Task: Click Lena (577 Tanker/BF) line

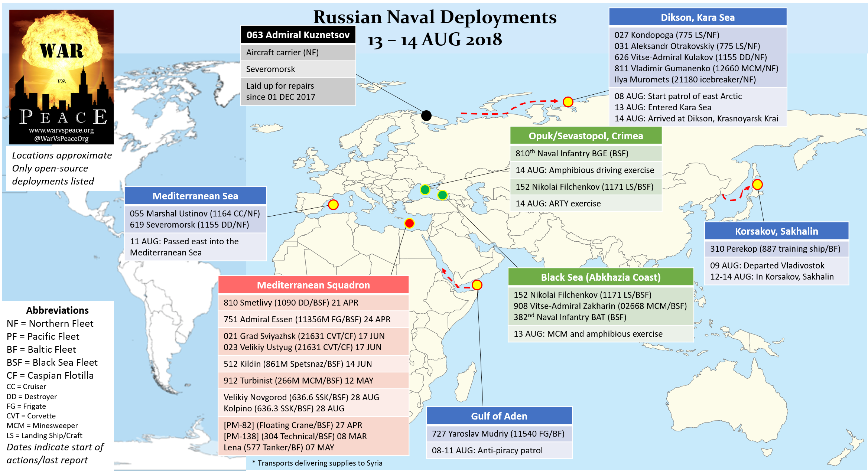Action: coord(279,447)
